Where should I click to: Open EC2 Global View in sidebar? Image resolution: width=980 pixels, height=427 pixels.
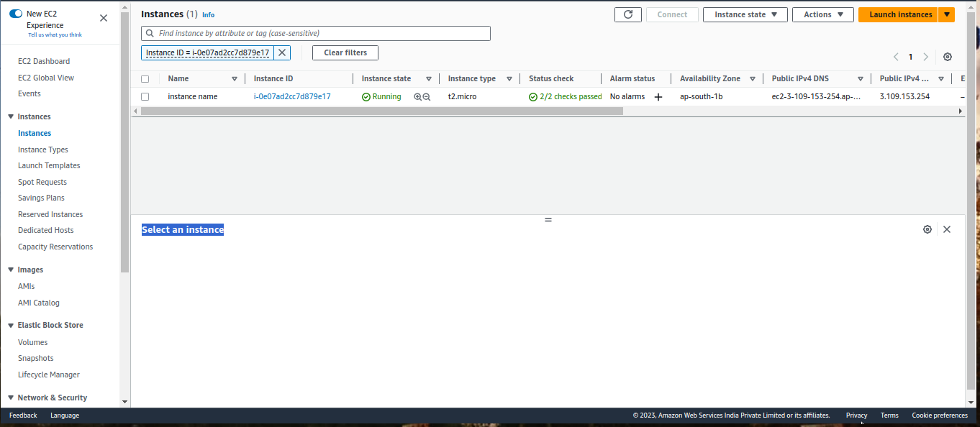point(46,78)
